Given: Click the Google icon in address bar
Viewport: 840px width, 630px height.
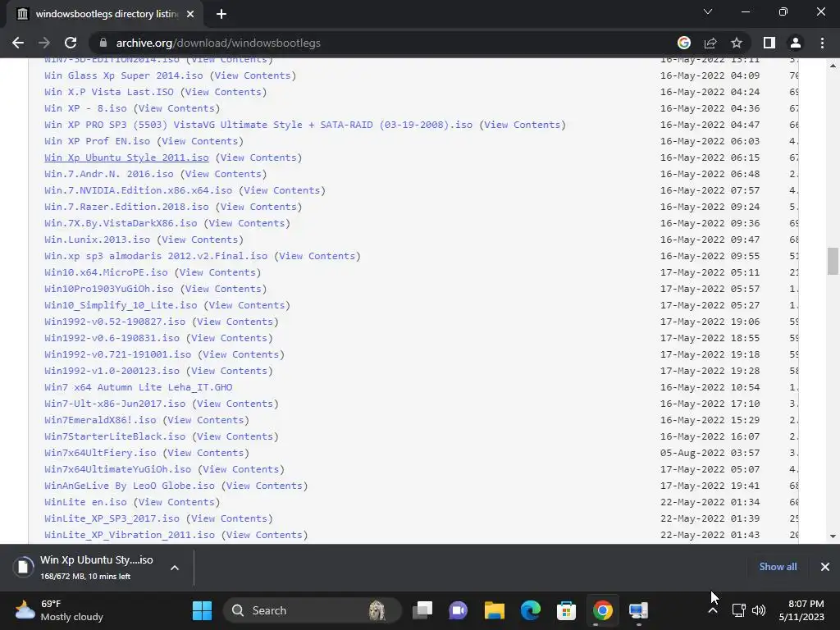Looking at the screenshot, I should click(683, 43).
